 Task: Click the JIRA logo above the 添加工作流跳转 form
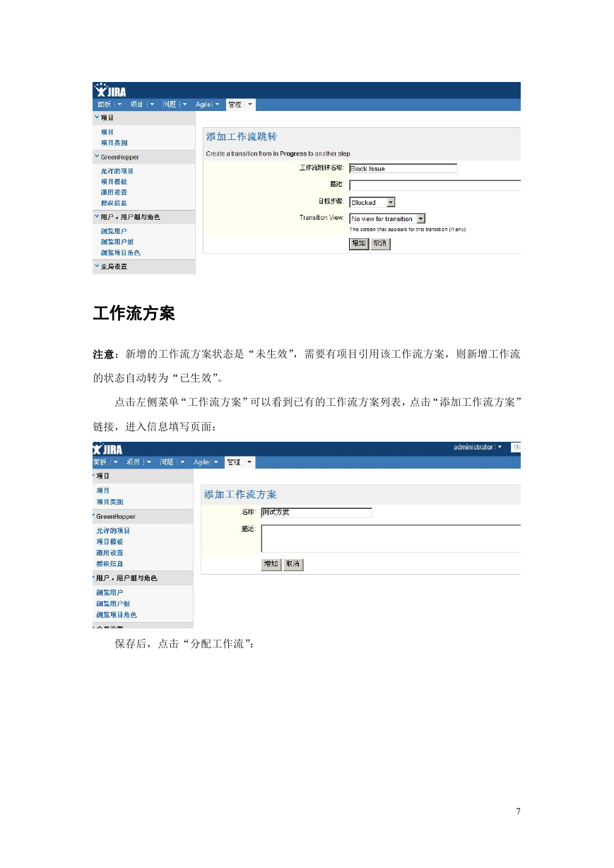click(110, 90)
